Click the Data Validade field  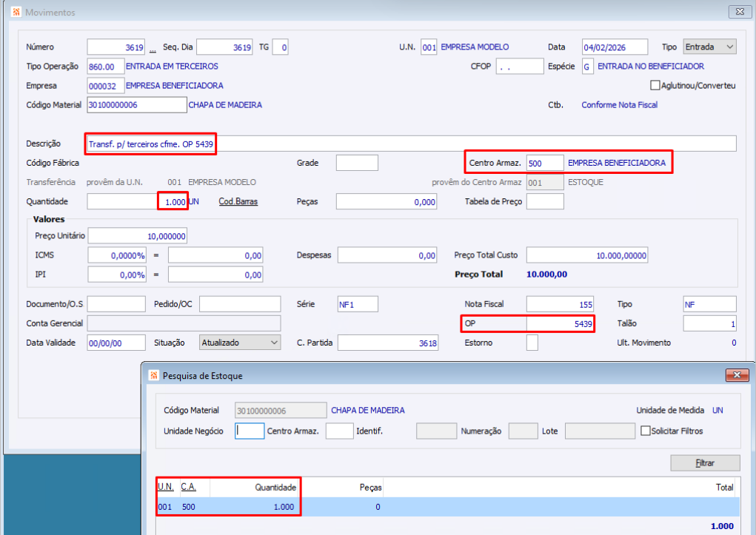[x=116, y=343]
